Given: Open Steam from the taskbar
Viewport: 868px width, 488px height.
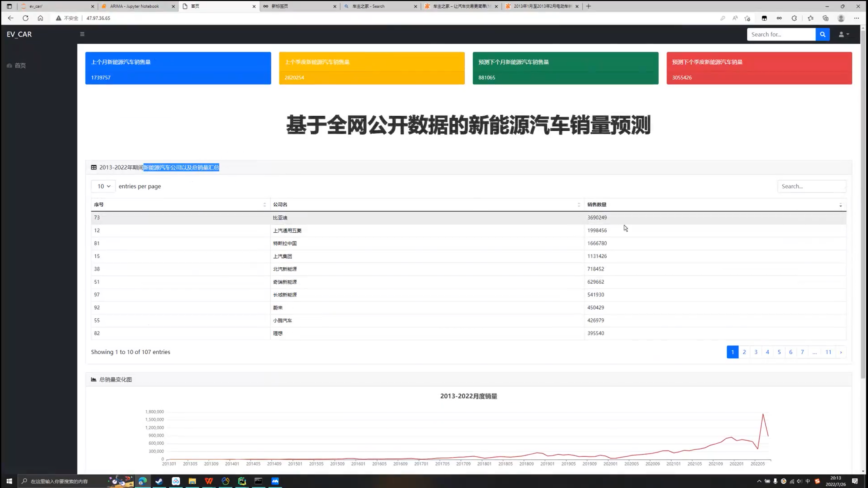Looking at the screenshot, I should (x=159, y=481).
